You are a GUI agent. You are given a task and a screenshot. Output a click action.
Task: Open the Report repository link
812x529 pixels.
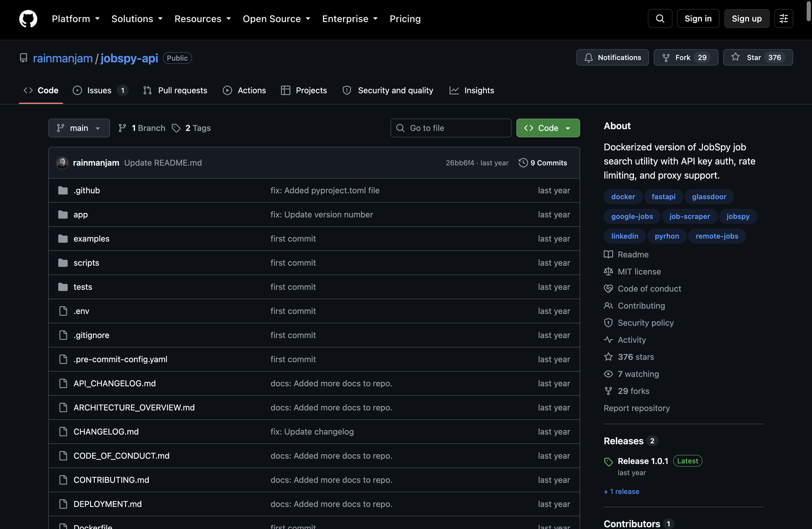pyautogui.click(x=636, y=408)
